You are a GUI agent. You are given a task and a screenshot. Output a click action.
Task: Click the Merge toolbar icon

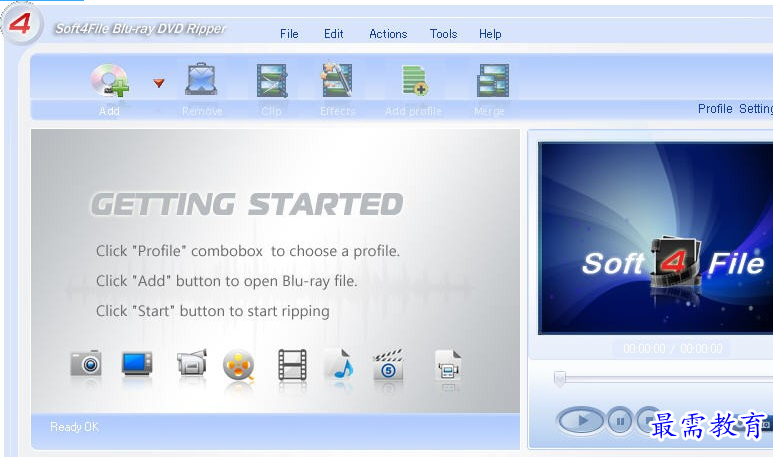(x=492, y=80)
